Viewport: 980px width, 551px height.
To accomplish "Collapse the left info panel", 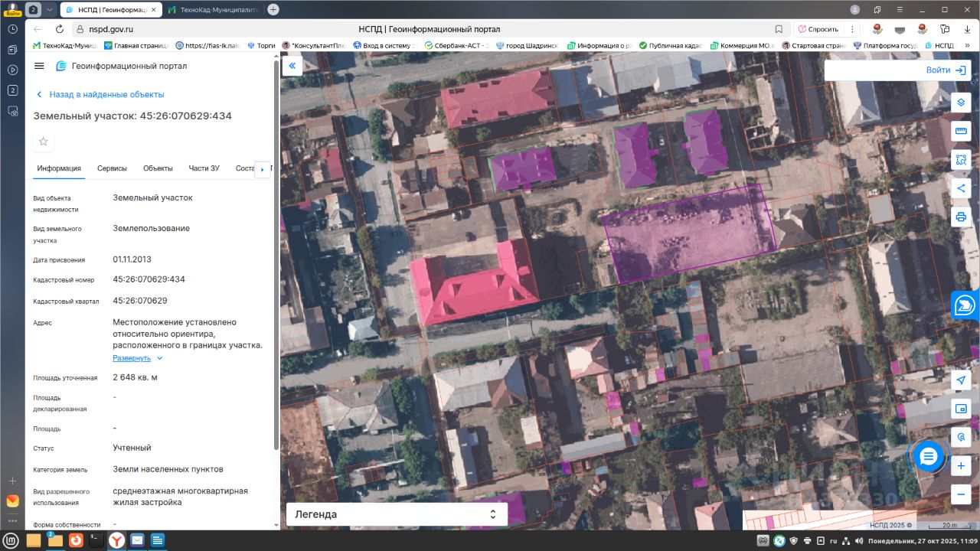I will coord(292,66).
